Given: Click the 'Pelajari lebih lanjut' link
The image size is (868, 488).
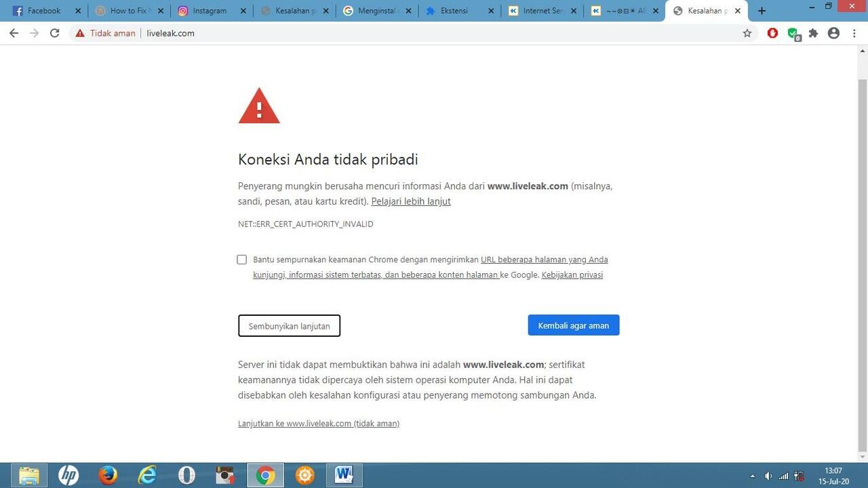Looking at the screenshot, I should point(410,201).
